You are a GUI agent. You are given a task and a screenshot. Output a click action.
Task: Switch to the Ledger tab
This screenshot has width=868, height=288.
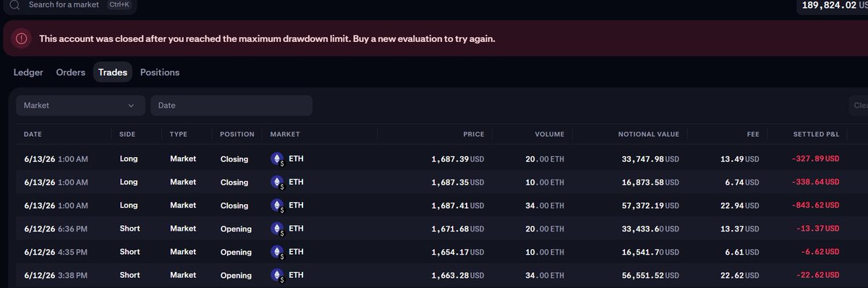click(x=28, y=72)
